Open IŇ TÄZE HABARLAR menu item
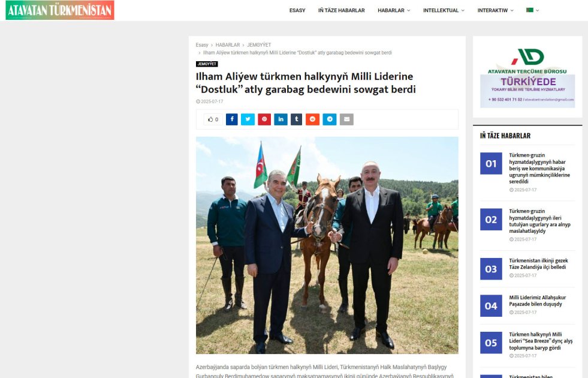This screenshot has width=588, height=378. [x=341, y=11]
